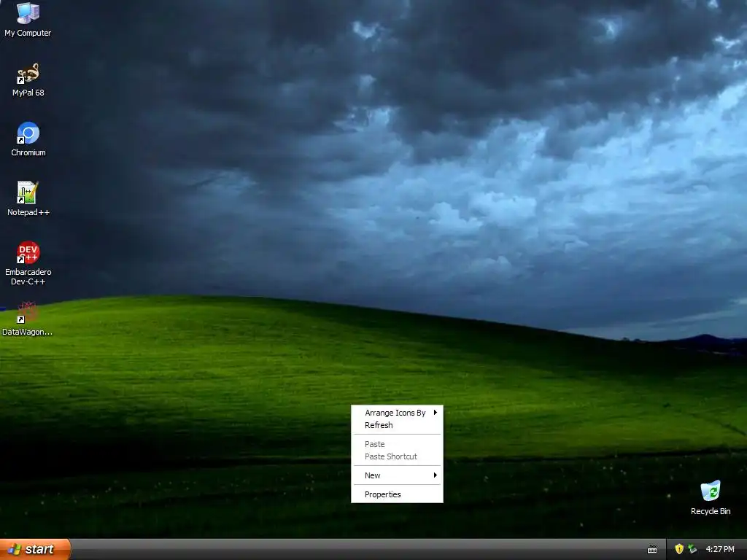Open the yellow security shield tray icon
747x560 pixels.
tap(679, 549)
